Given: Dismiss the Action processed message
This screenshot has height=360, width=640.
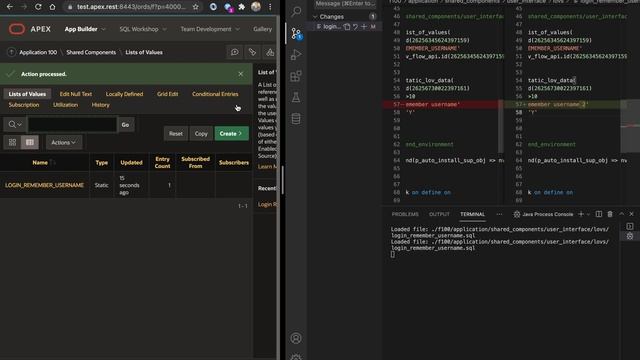Looking at the screenshot, I should tap(240, 74).
